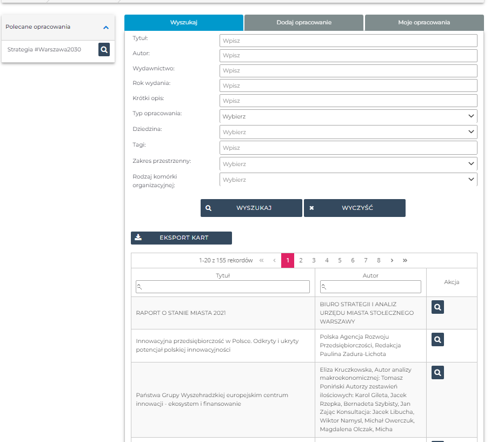
Task: Focus the Tytuł search input field
Action: coord(348,41)
